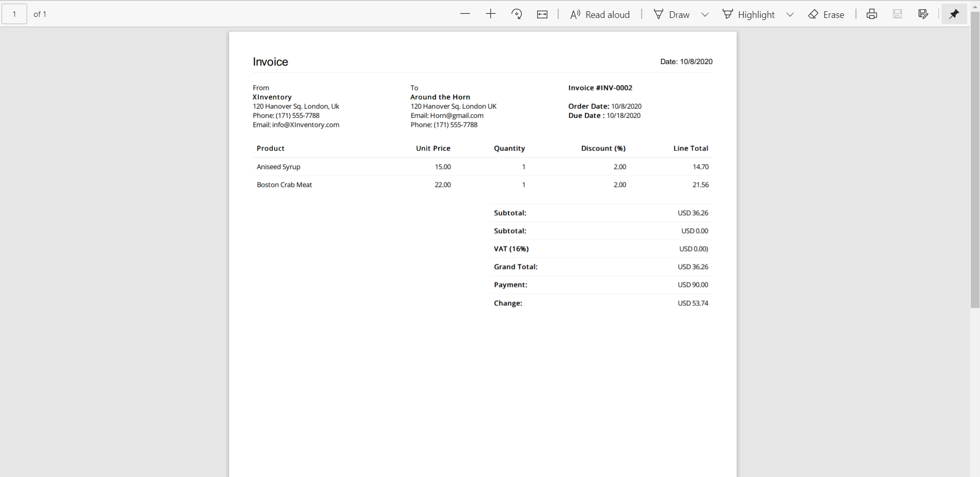
Task: Unpin the PDF toolbar
Action: point(954,14)
